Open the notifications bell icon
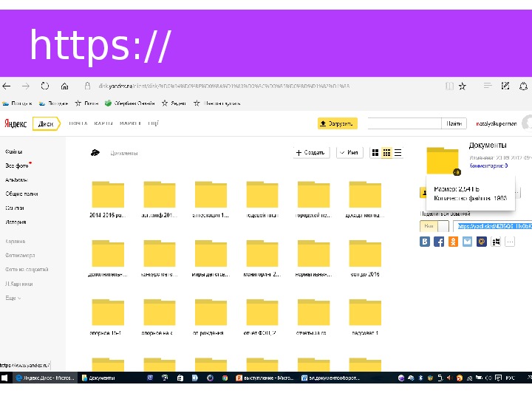532x399 pixels. 523,86
